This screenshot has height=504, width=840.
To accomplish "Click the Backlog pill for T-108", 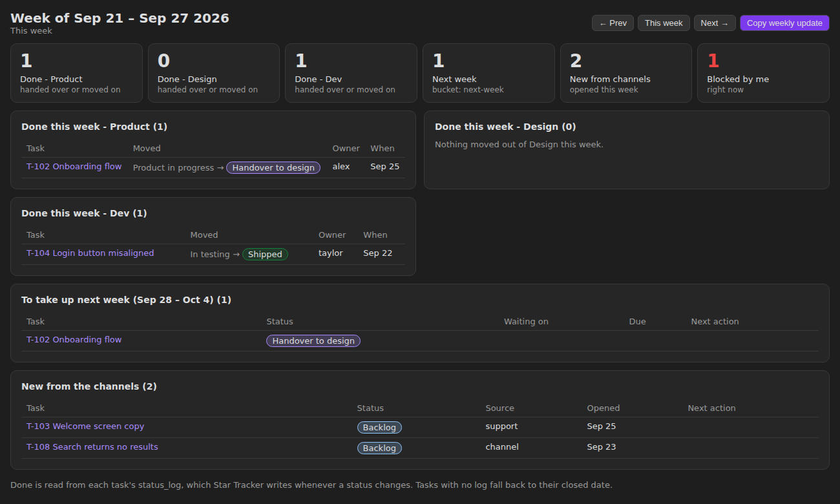I will pos(379,448).
